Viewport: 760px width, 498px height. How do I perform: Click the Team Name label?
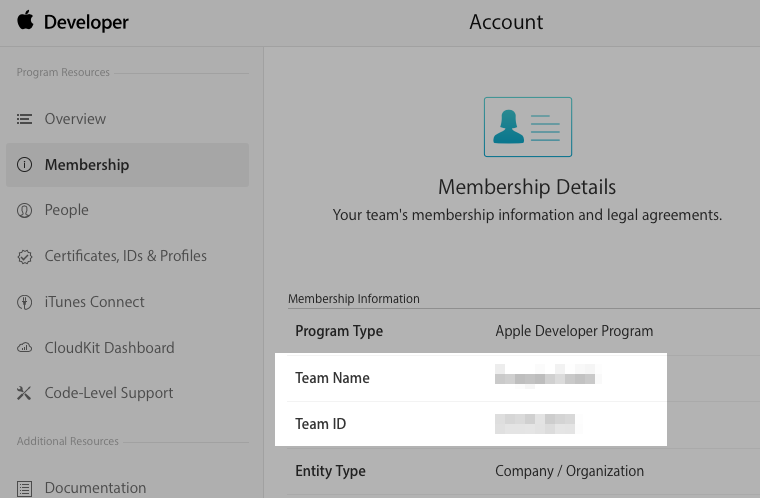tap(332, 378)
